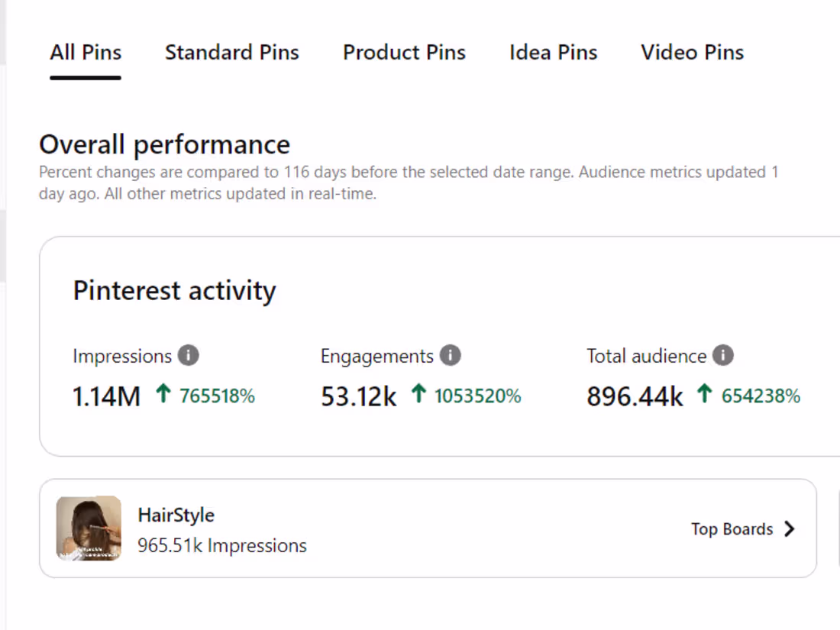Viewport: 840px width, 630px height.
Task: Open the Top Boards link
Action: click(732, 529)
